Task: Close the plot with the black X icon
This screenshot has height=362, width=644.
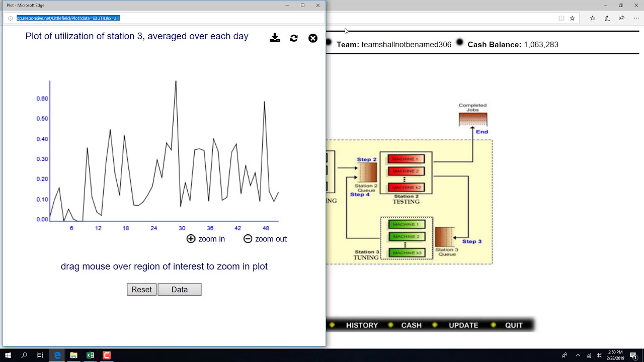Action: (x=313, y=38)
